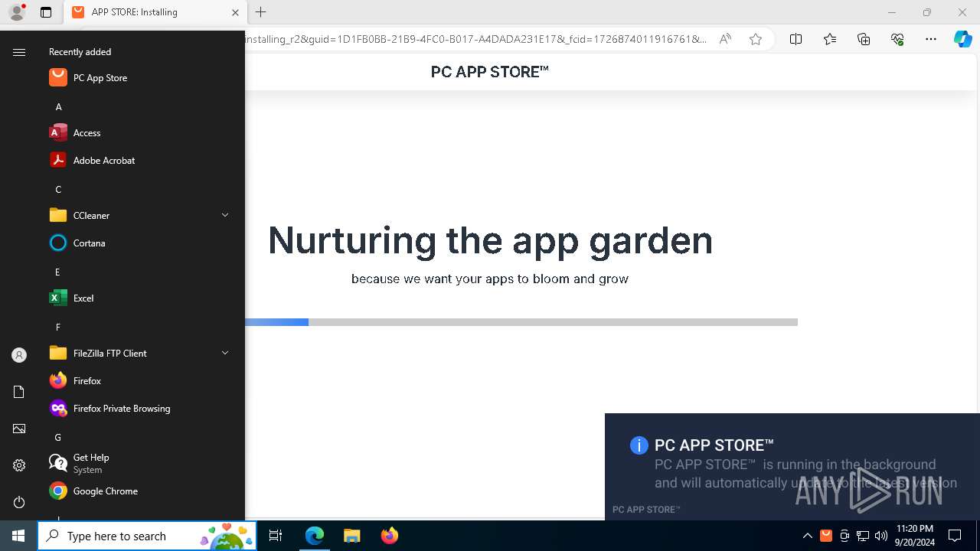Open Settings gear in Start sidebar

(19, 465)
